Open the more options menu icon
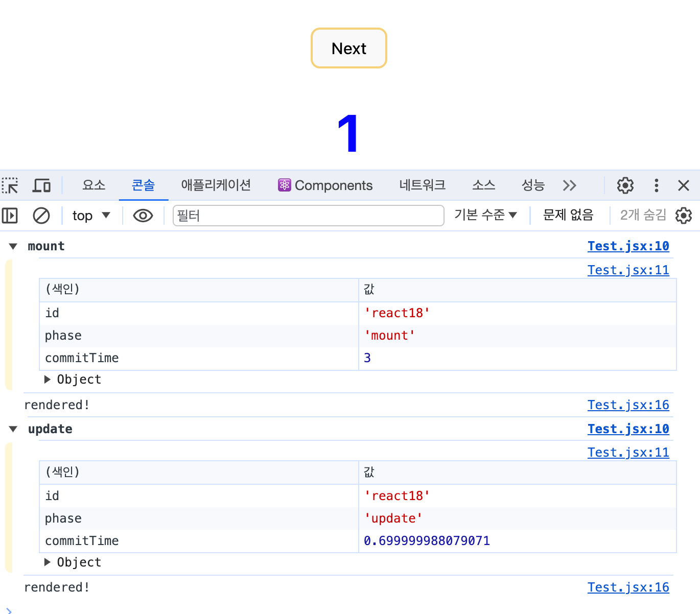This screenshot has height=614, width=700. (x=656, y=185)
